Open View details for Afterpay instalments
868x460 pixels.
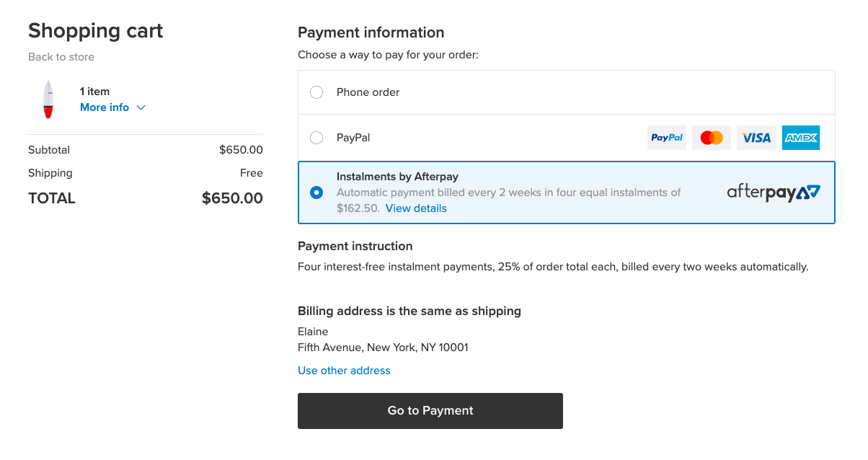click(416, 208)
